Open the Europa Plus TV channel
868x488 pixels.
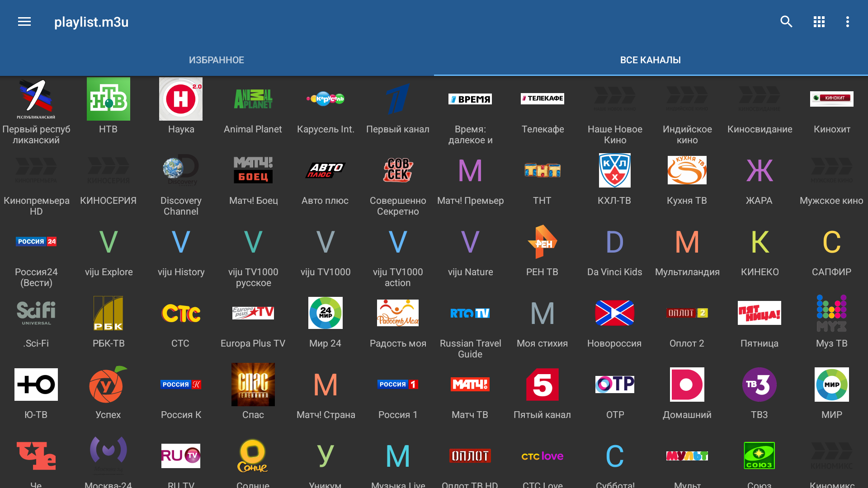(253, 313)
